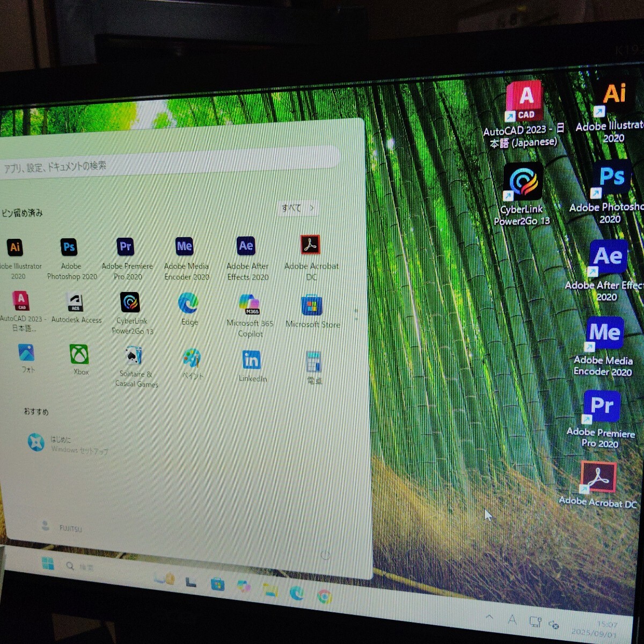
Task: Launch pinned CyberLink Power2Go 13
Action: [x=131, y=313]
